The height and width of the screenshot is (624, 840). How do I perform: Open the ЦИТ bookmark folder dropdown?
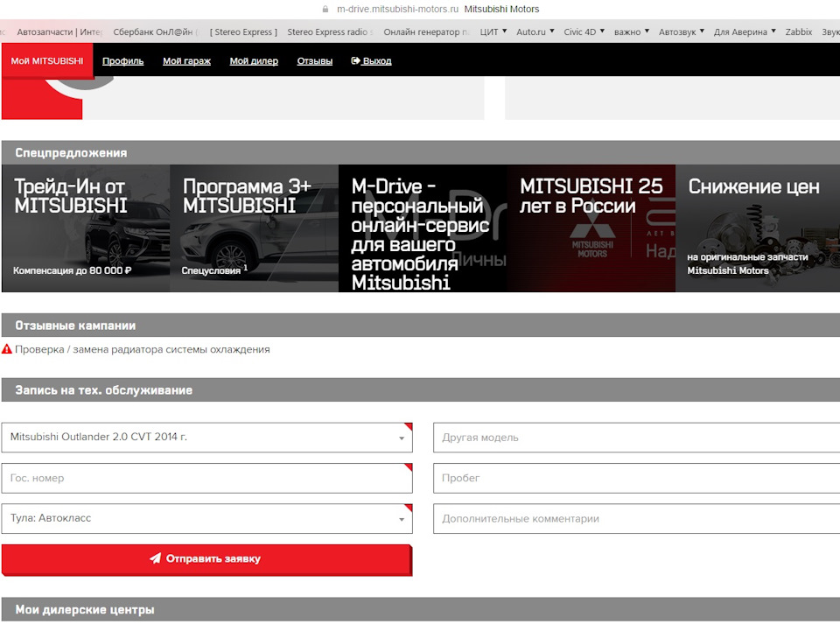tap(493, 32)
